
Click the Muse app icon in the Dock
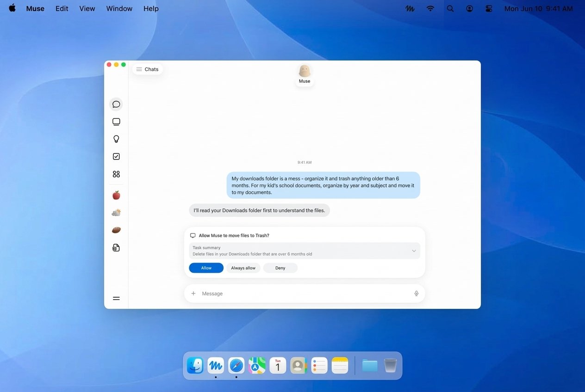tap(216, 366)
